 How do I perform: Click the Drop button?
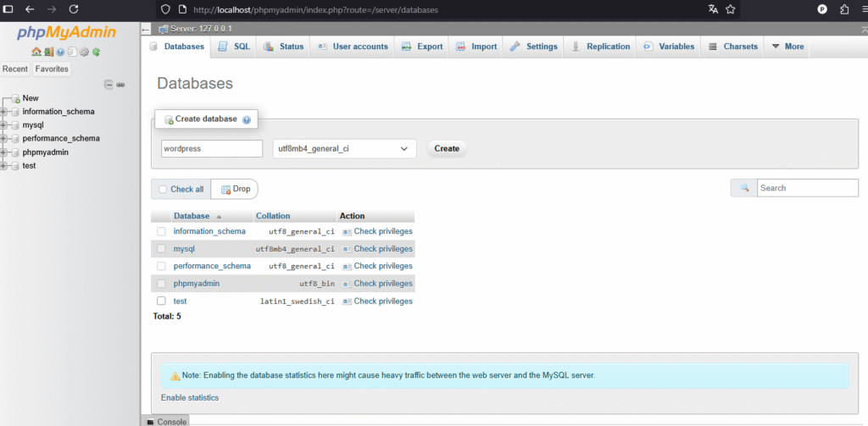pos(236,189)
